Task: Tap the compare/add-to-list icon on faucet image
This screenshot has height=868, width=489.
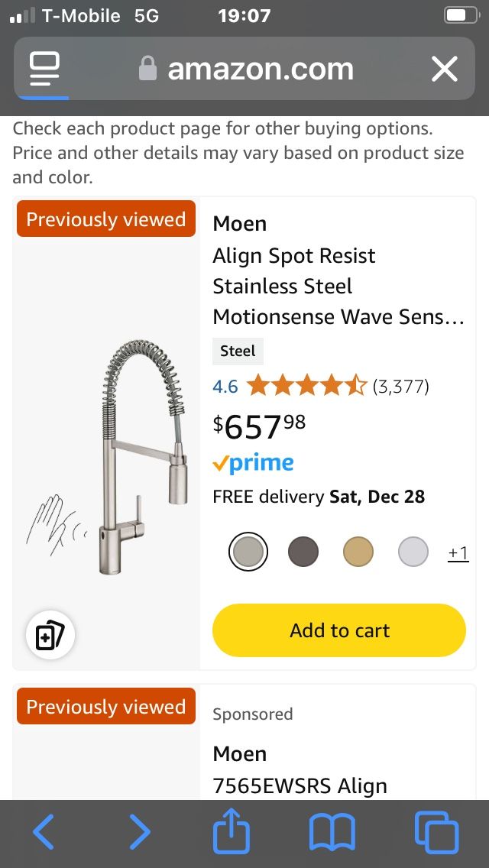Action: tap(50, 635)
